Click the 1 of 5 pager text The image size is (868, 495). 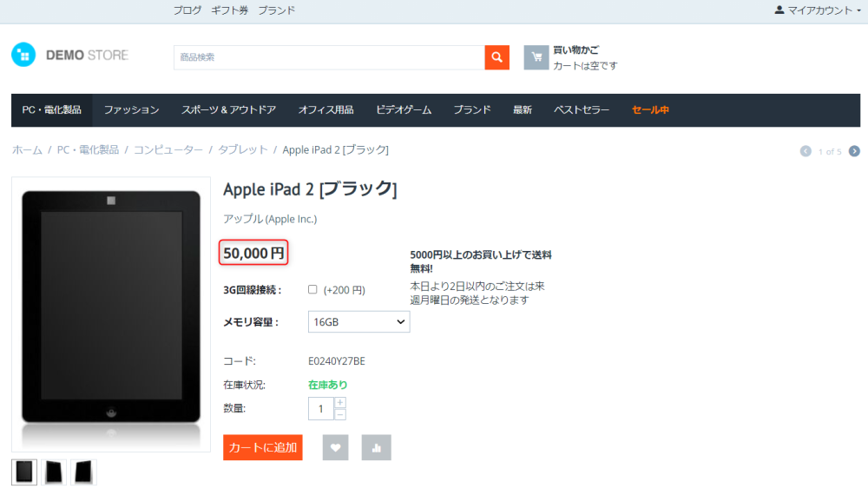point(830,152)
